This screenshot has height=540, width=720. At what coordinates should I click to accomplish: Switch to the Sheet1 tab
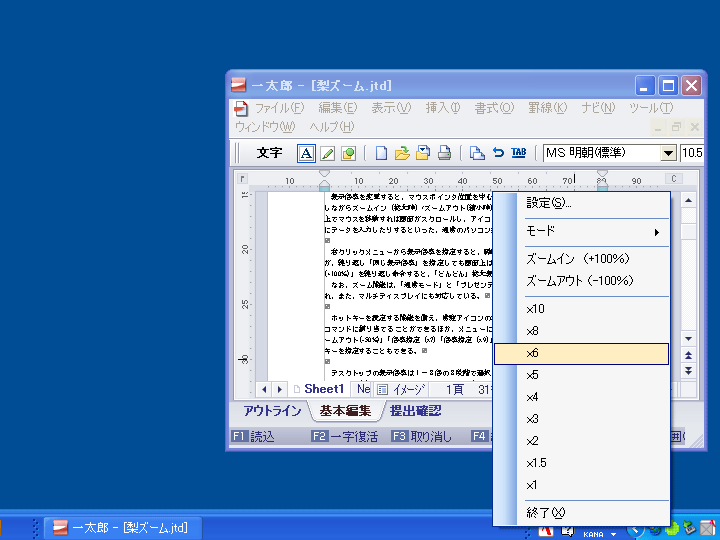click(319, 389)
